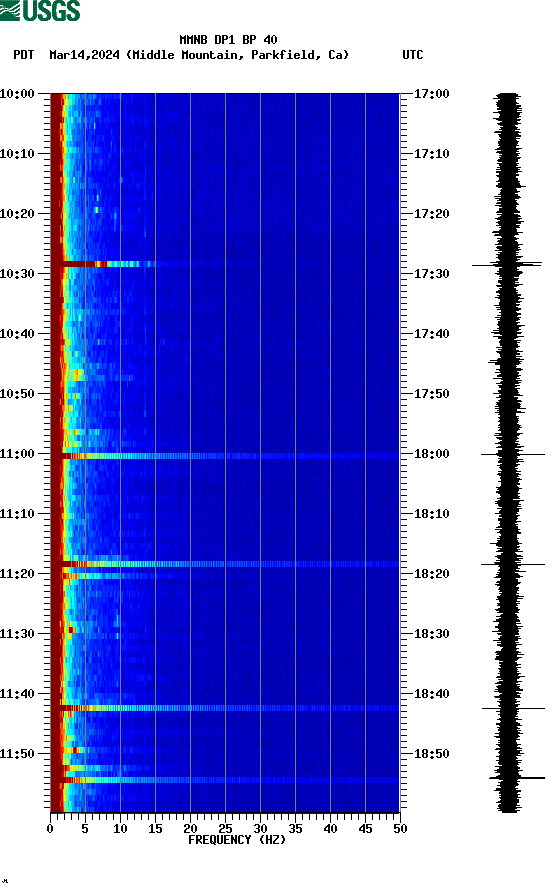
Task: Click the "25" frequency axis label
Action: [x=225, y=829]
